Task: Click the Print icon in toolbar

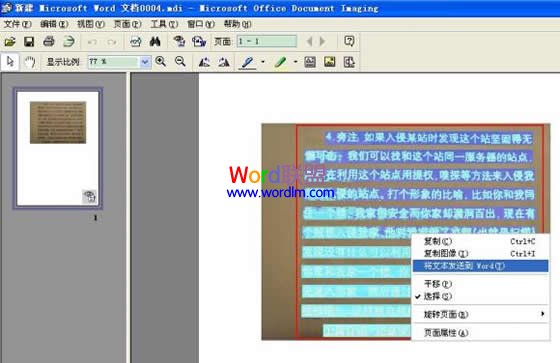Action: [49, 41]
